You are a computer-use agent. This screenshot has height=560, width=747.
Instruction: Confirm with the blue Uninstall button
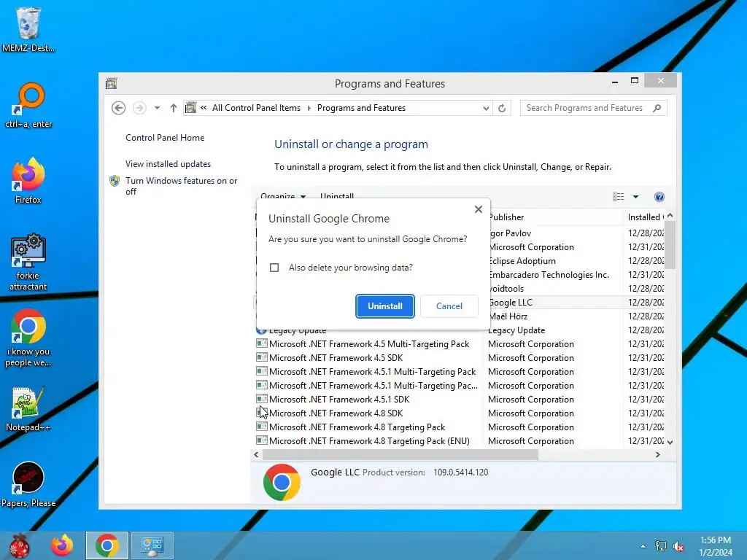pos(385,306)
